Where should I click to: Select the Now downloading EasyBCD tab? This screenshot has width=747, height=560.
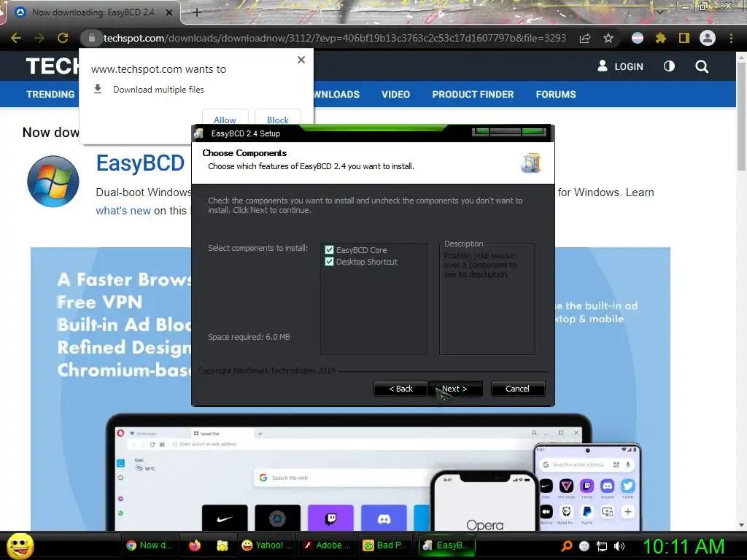tap(93, 12)
